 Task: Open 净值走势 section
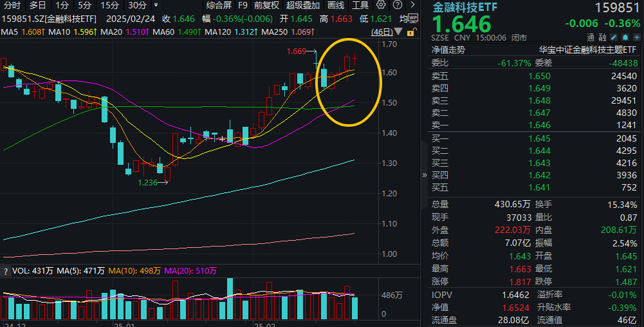click(448, 50)
